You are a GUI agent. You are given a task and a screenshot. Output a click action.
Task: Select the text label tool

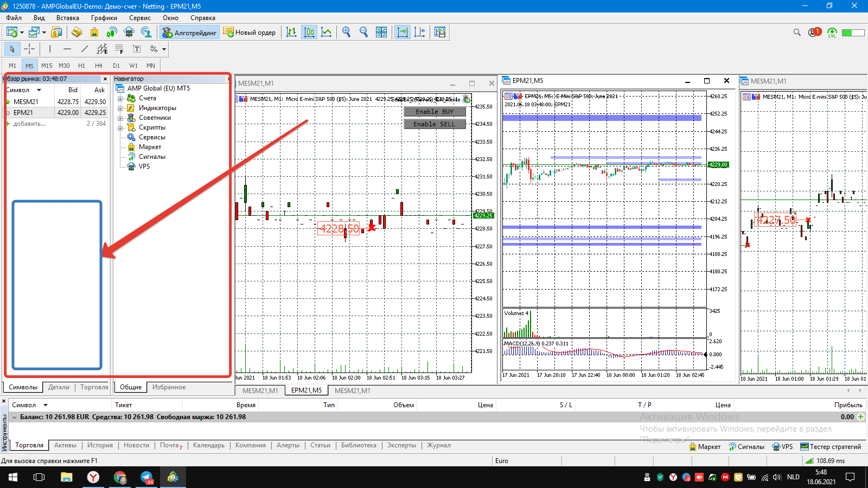pos(137,49)
